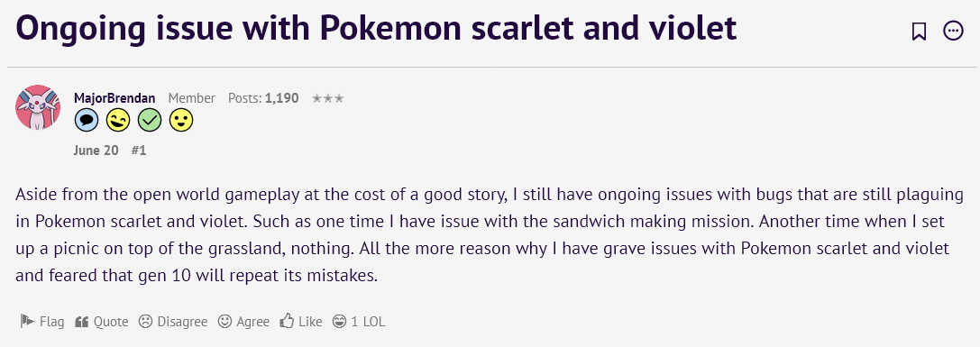Quote MajorBrendan's post
This screenshot has width=980, height=347.
coord(101,322)
